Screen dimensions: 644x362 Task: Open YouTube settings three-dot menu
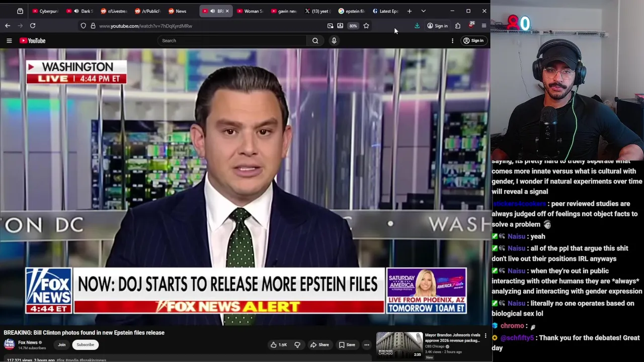[452, 41]
